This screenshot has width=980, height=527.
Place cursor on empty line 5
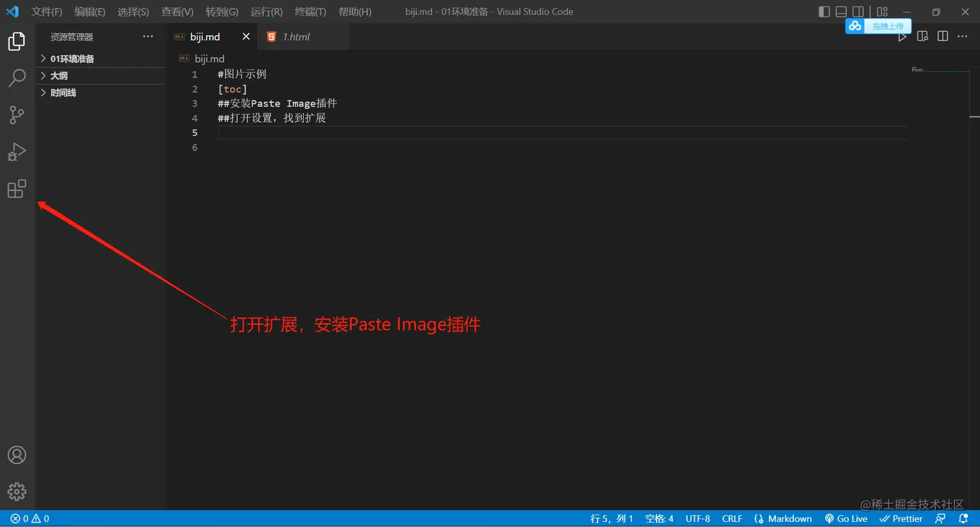(x=562, y=133)
